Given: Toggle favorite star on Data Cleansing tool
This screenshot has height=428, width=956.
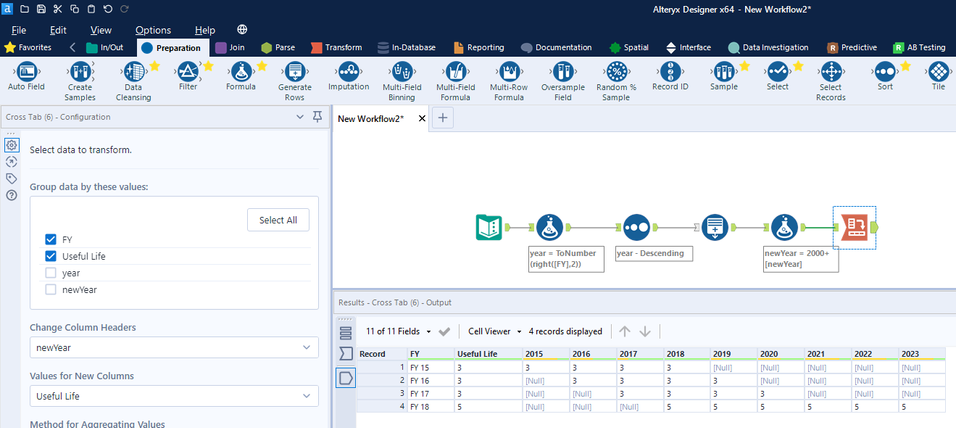Looking at the screenshot, I should pyautogui.click(x=154, y=66).
